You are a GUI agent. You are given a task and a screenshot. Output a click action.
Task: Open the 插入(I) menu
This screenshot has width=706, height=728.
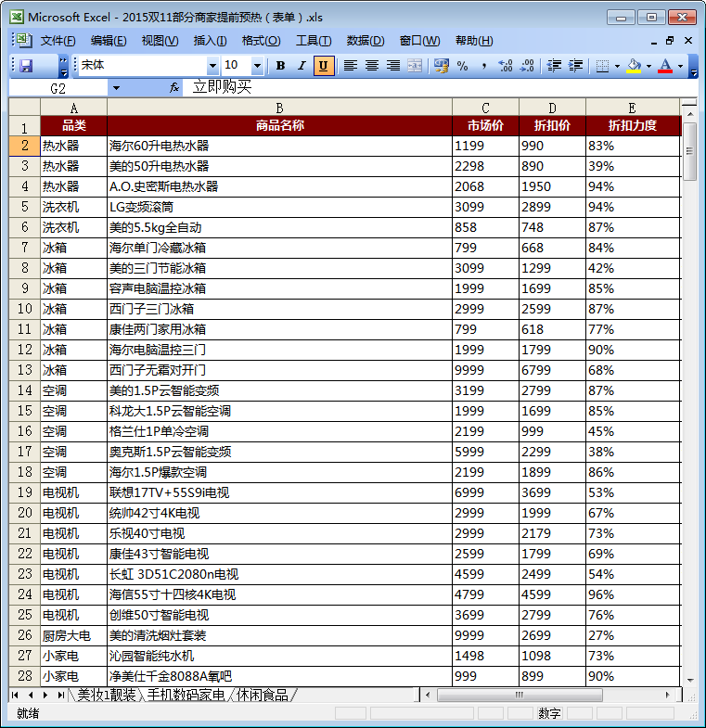(210, 41)
